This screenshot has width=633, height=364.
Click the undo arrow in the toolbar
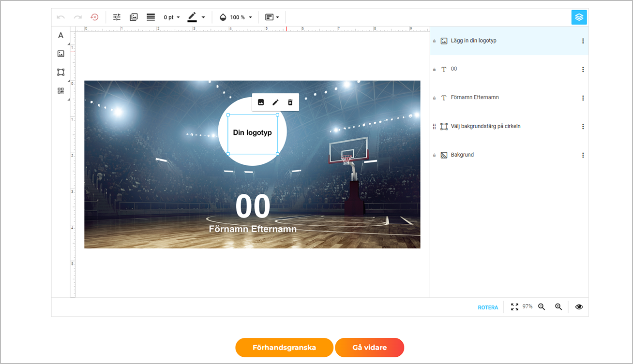click(60, 17)
